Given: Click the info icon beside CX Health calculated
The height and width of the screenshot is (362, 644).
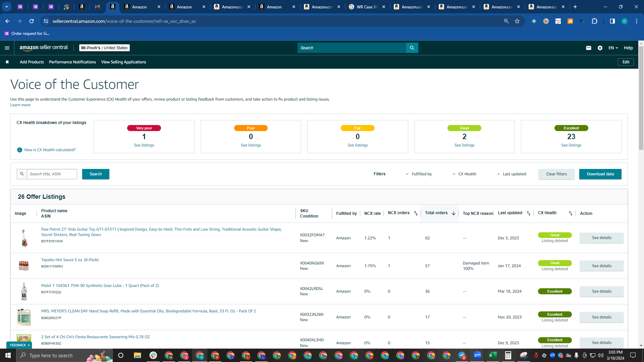Looking at the screenshot, I should point(19,150).
